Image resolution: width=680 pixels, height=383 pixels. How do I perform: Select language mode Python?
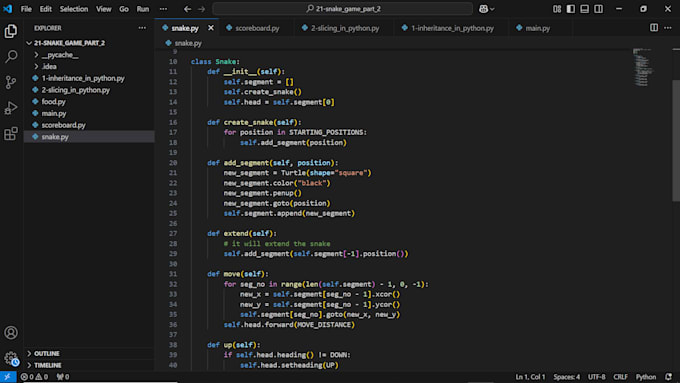646,377
